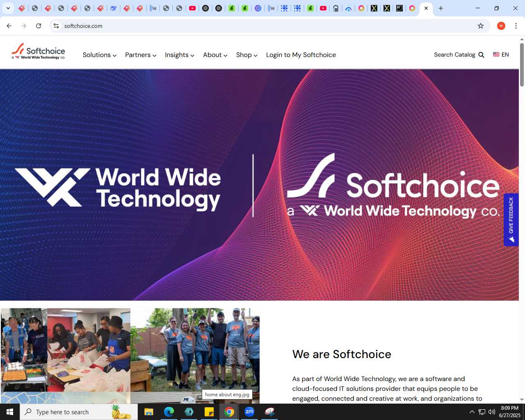Open the Windows Start menu
The image size is (525, 420).
(x=10, y=412)
